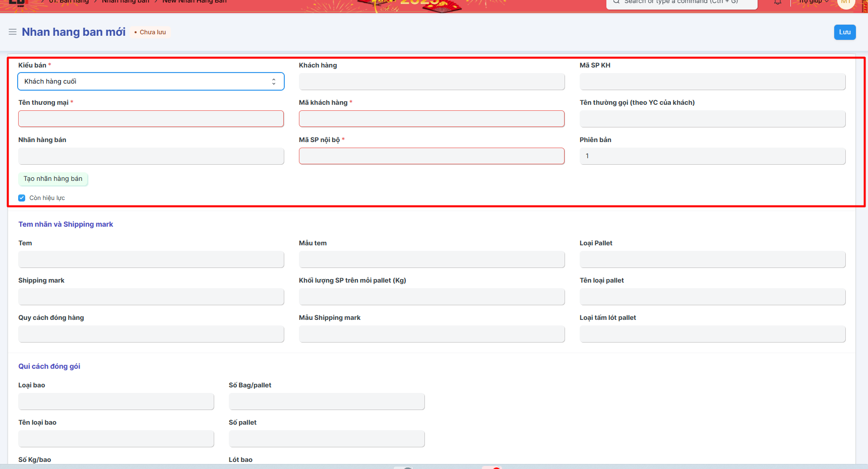Open the Kiểu bán dropdown
Viewport: 868px width, 469px height.
click(151, 82)
